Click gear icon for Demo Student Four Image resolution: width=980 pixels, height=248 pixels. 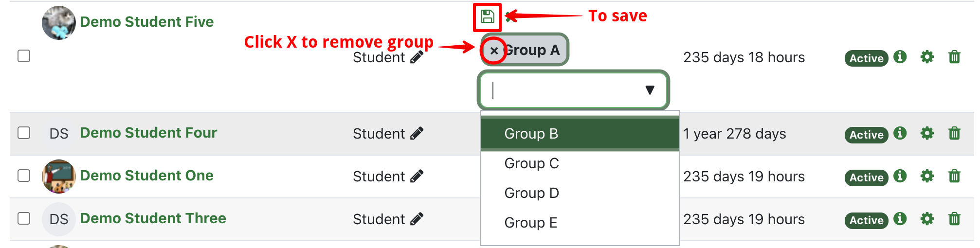(x=927, y=134)
